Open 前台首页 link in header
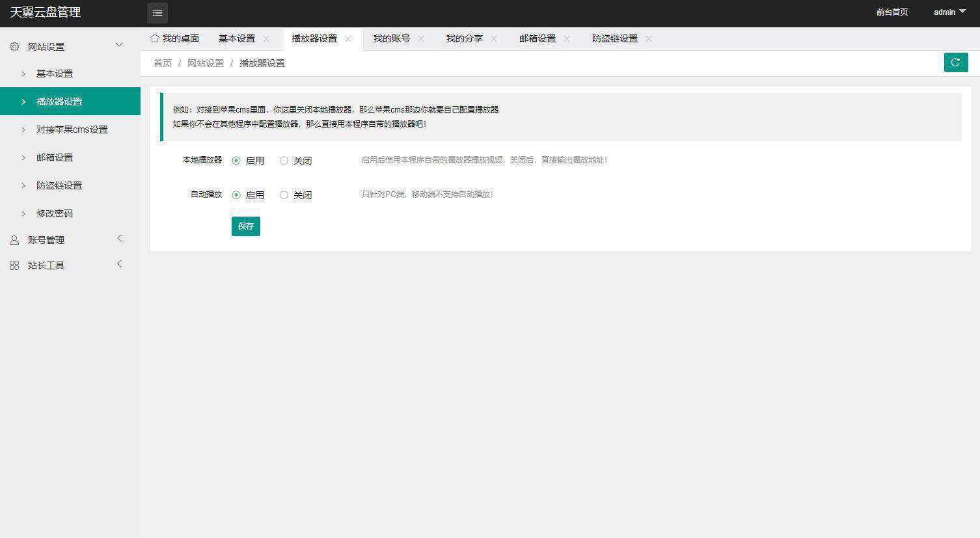 coord(892,12)
